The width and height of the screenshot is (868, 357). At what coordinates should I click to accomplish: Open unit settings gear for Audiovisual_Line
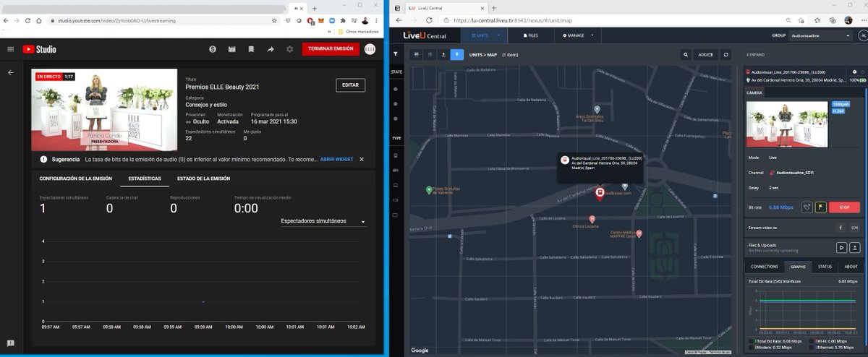pyautogui.click(x=854, y=72)
